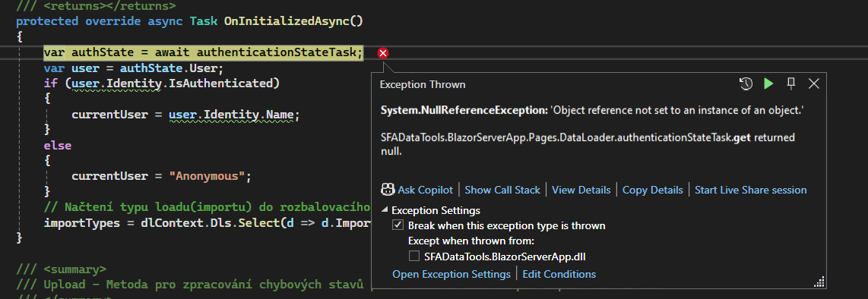
Task: Click the "Anonymous" string literal in code
Action: pos(207,176)
